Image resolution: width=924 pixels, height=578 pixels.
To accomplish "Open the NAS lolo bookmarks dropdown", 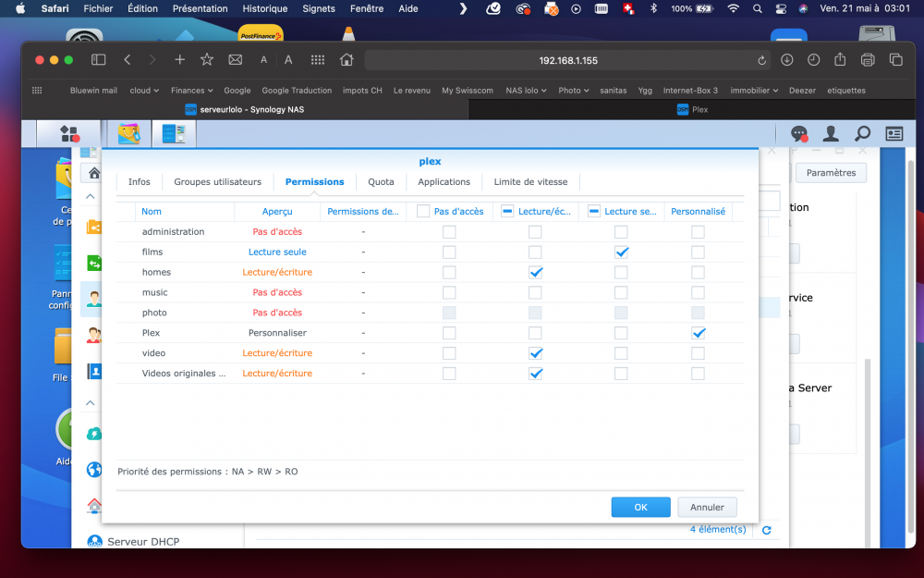I will pyautogui.click(x=526, y=91).
